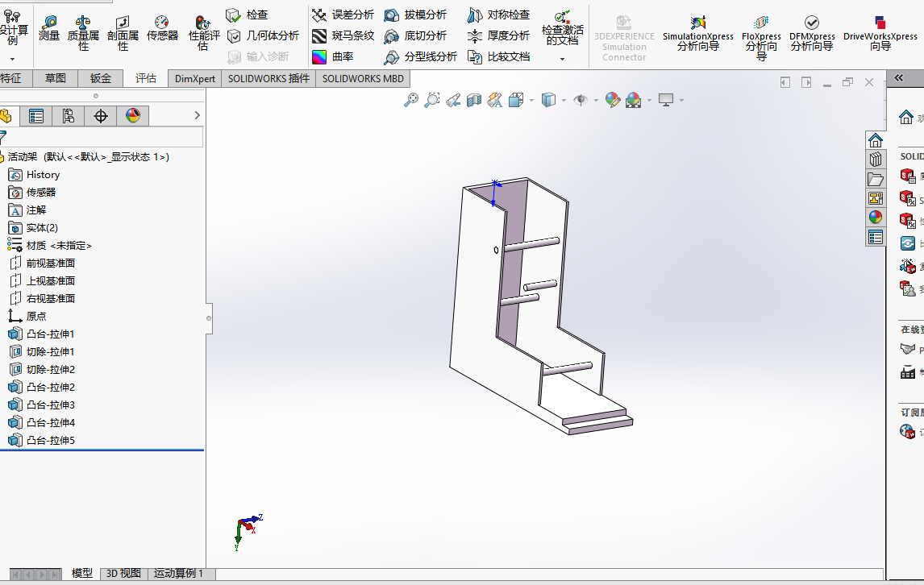The width and height of the screenshot is (924, 585).
Task: Open Thickness Analysis (厚度分析)
Action: pyautogui.click(x=498, y=36)
